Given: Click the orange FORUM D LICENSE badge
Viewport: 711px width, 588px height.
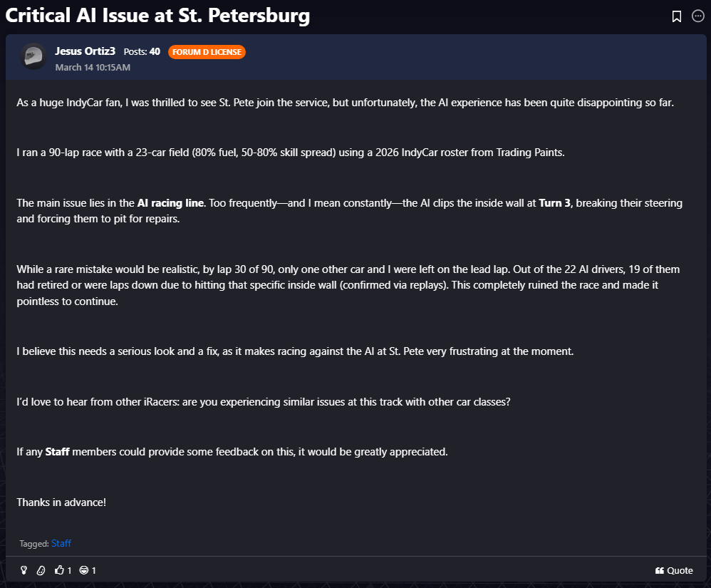Looking at the screenshot, I should [x=207, y=52].
